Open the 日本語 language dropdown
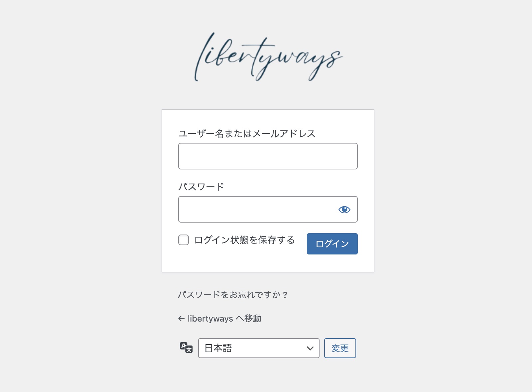This screenshot has height=392, width=532. click(259, 348)
